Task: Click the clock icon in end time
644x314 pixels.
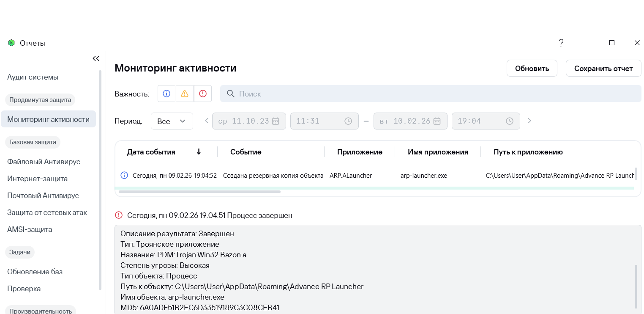Action: [510, 121]
